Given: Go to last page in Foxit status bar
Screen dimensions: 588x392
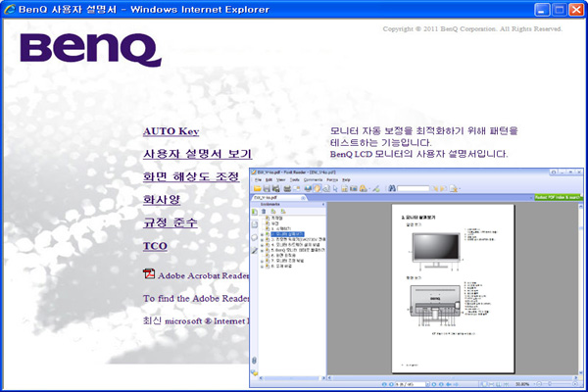Looking at the screenshot, I should (441, 384).
